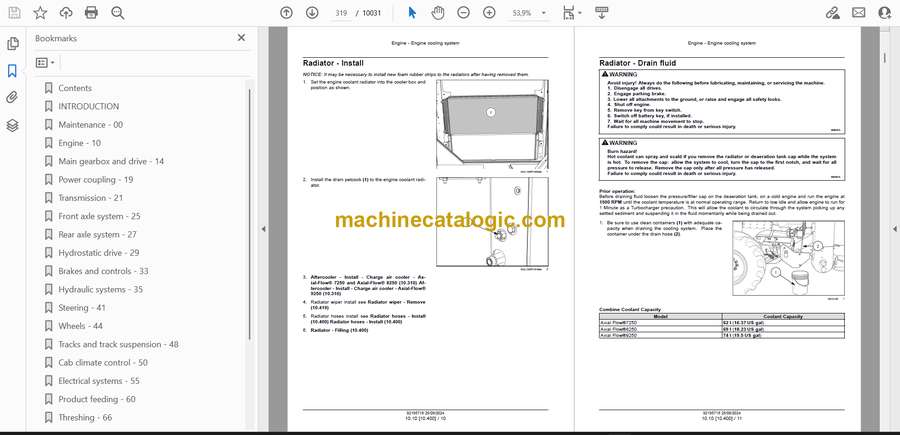
Task: Open the Transmission - 21 bookmark
Action: pos(91,198)
